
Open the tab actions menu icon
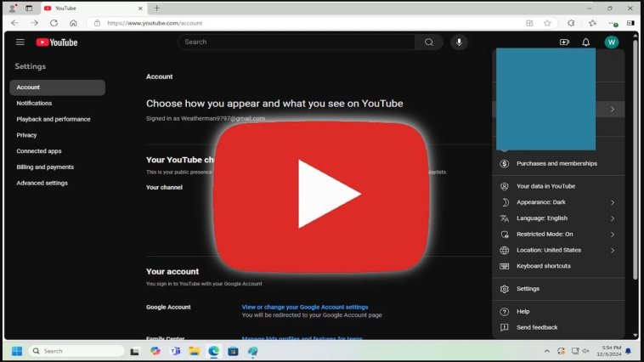tap(29, 8)
